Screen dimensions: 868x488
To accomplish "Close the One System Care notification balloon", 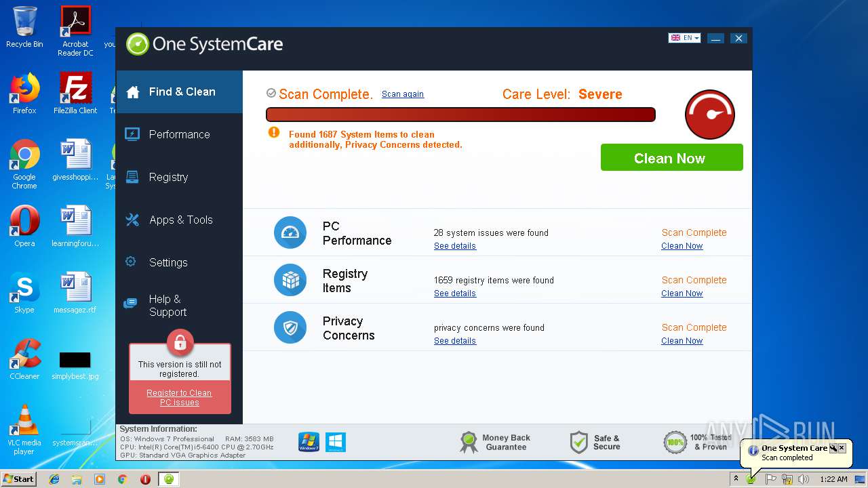I will [842, 448].
